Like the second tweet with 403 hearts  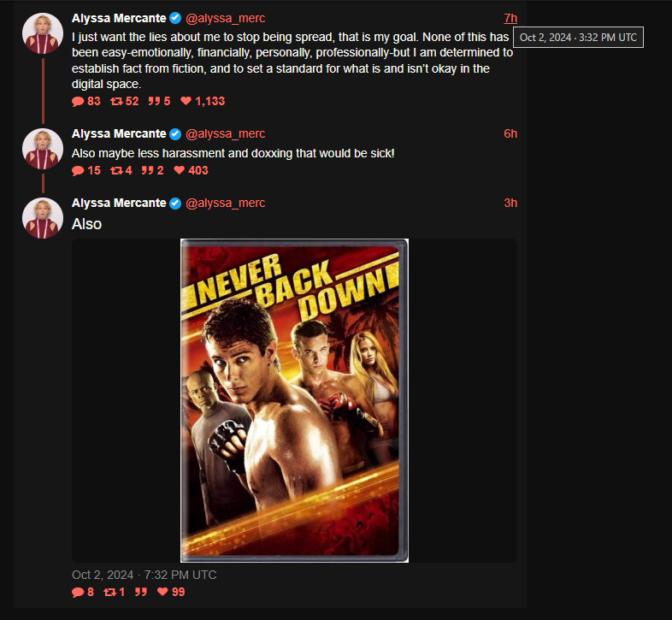coord(180,170)
